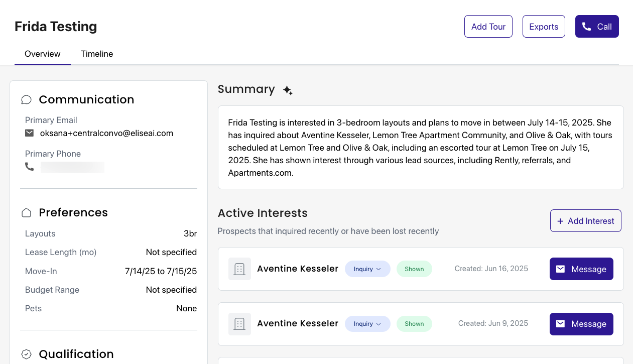Click the summary paragraph text
Screen dimensions: 633x364
click(x=421, y=148)
